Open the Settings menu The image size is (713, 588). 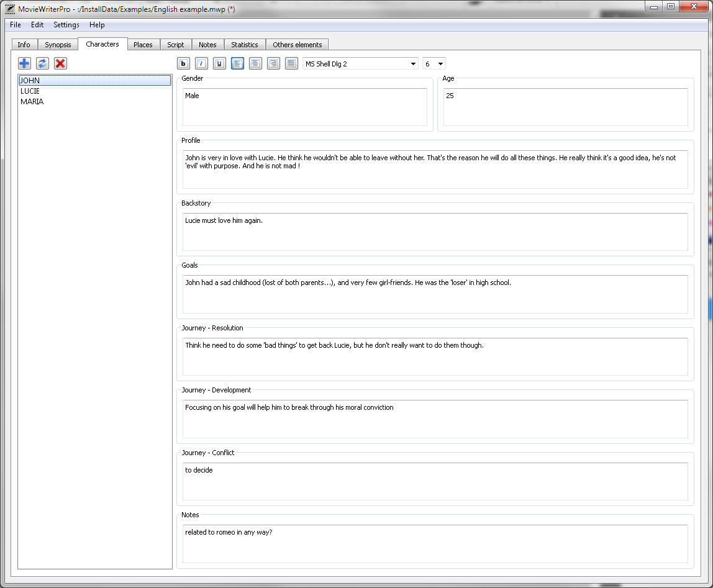[66, 25]
